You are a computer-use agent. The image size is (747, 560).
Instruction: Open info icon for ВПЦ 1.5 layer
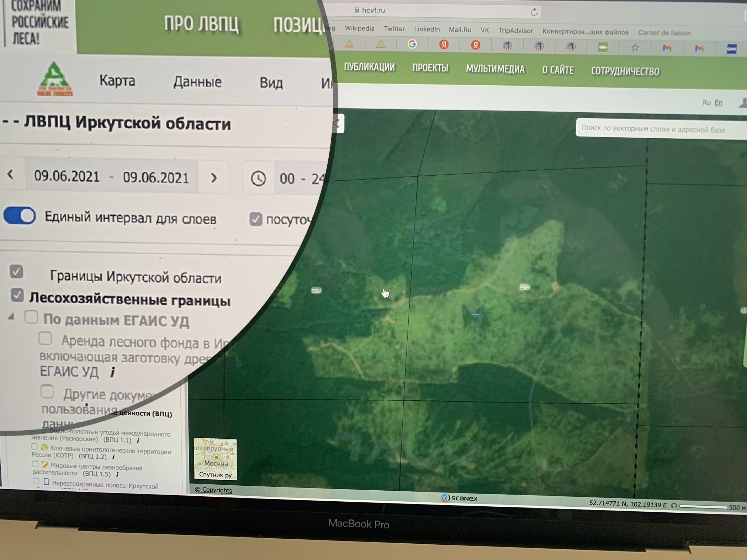(x=117, y=474)
